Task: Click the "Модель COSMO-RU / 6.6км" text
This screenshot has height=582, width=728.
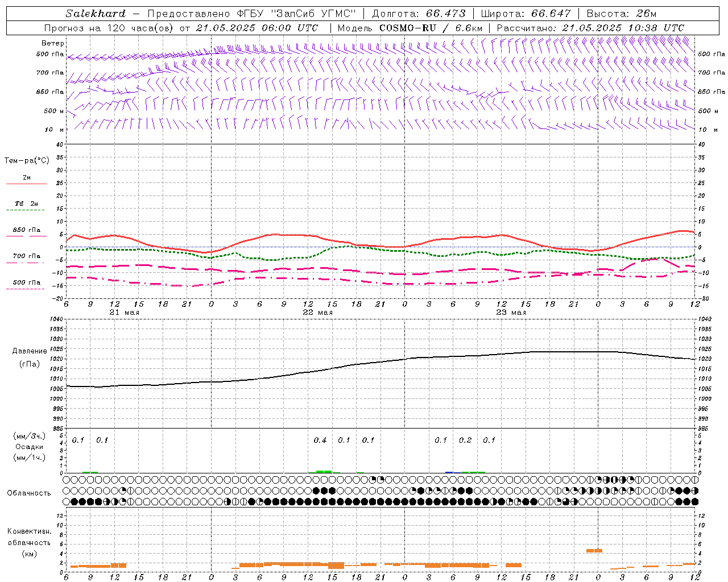Action: pos(410,28)
